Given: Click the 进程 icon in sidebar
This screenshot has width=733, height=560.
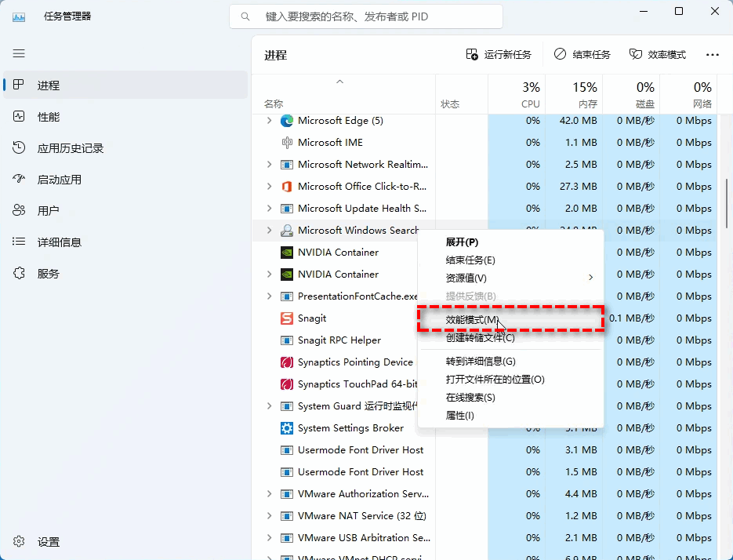Looking at the screenshot, I should pyautogui.click(x=19, y=85).
